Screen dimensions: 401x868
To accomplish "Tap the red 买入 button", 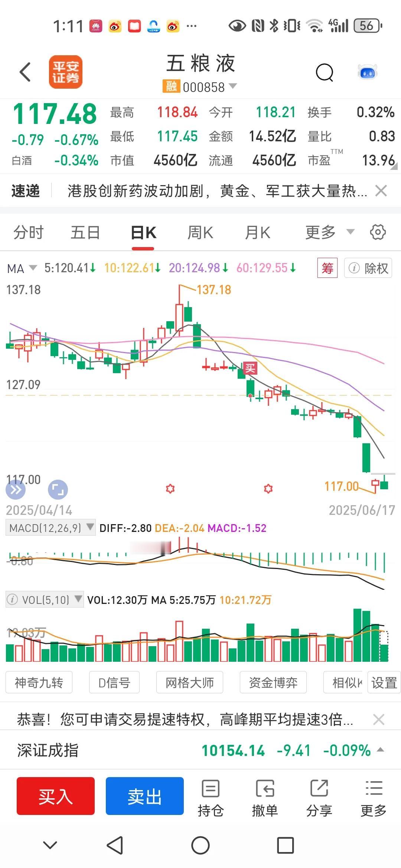I will pyautogui.click(x=56, y=796).
